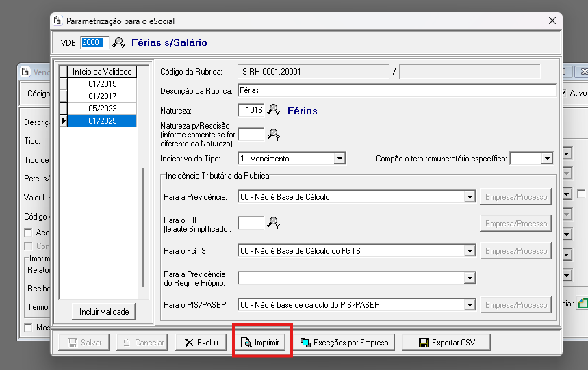Image resolution: width=588 pixels, height=370 pixels.
Task: Click the Incluir Validade button
Action: pos(104,312)
